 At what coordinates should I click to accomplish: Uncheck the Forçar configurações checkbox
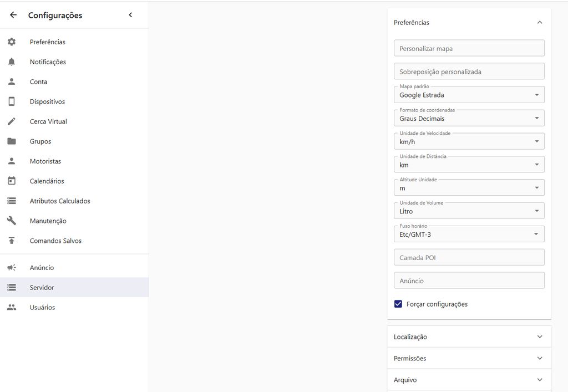[398, 304]
